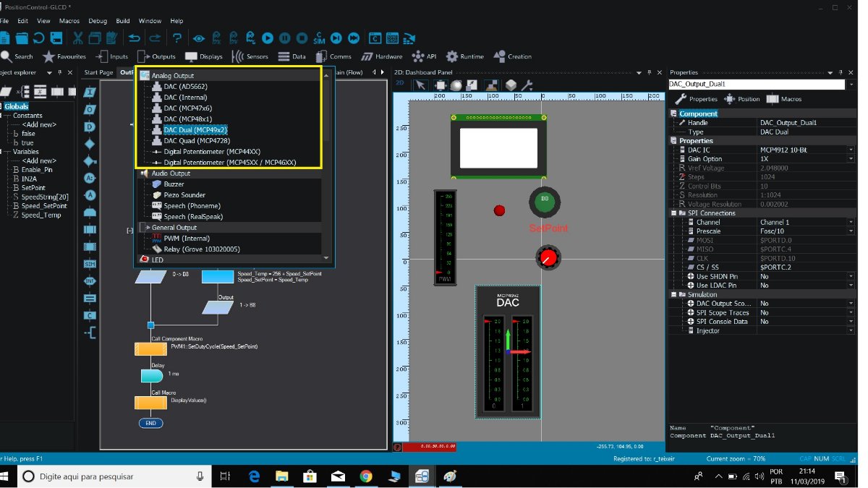Switch to the Macros properties tab

click(x=784, y=99)
